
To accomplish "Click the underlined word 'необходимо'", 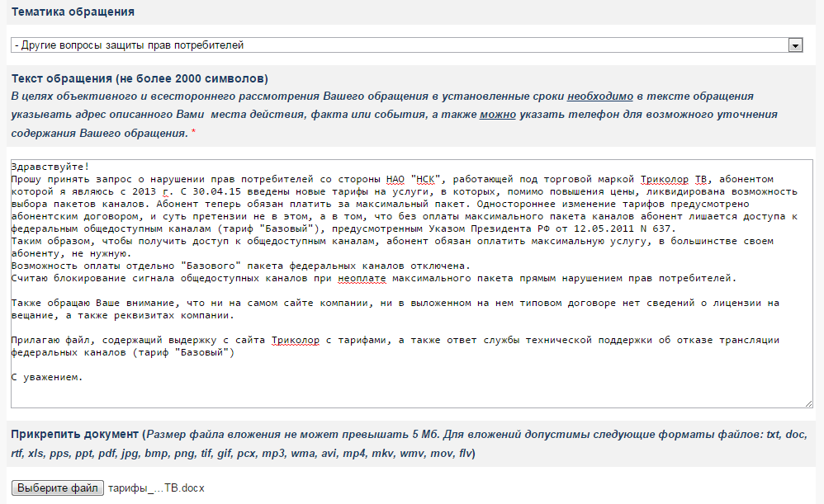I will pos(600,96).
